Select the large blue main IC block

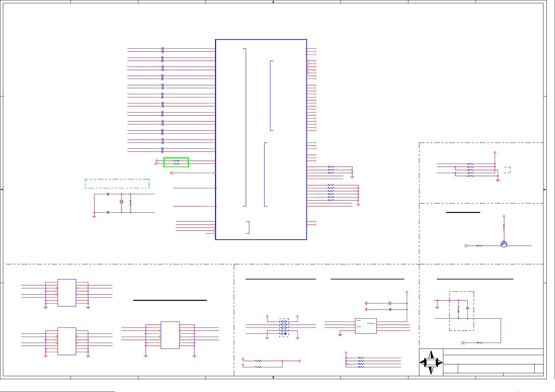(x=261, y=140)
